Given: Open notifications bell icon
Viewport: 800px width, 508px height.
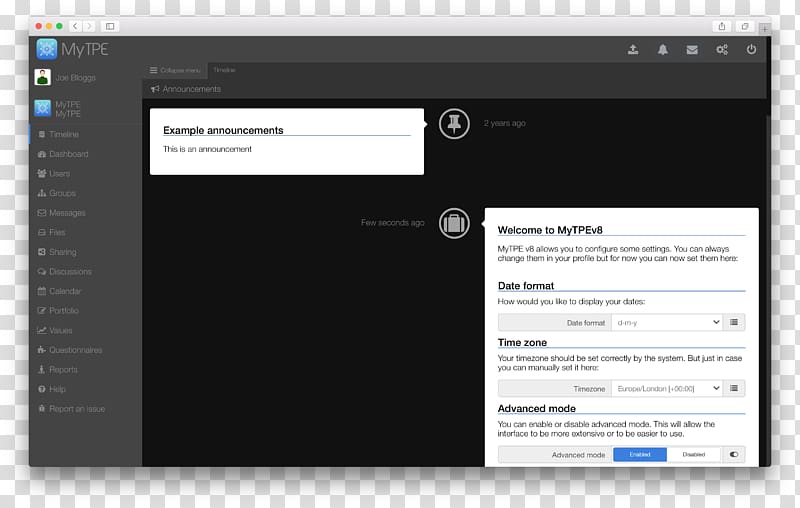Looking at the screenshot, I should coord(662,49).
